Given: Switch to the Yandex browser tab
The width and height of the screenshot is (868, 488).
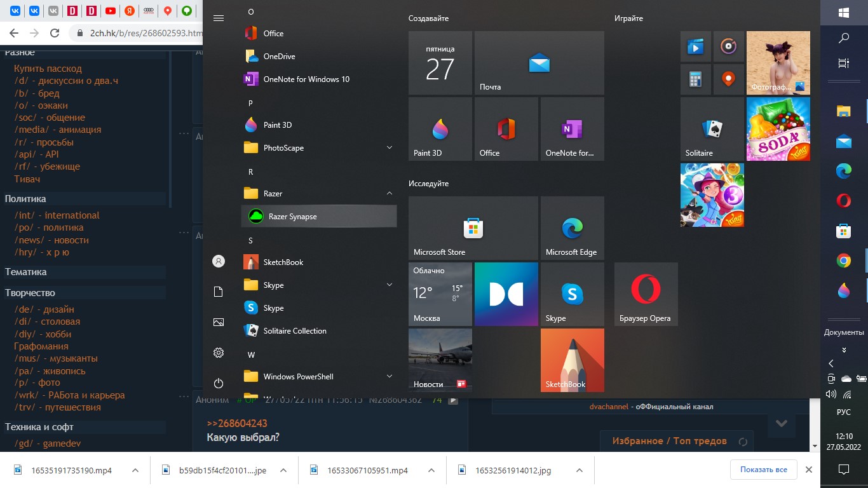Looking at the screenshot, I should coord(130,10).
